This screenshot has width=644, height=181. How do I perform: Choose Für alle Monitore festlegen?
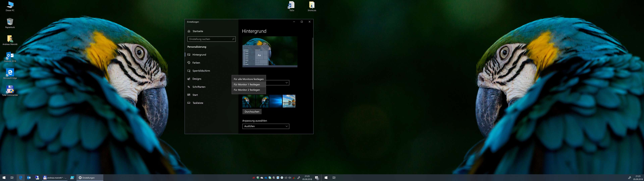249,79
